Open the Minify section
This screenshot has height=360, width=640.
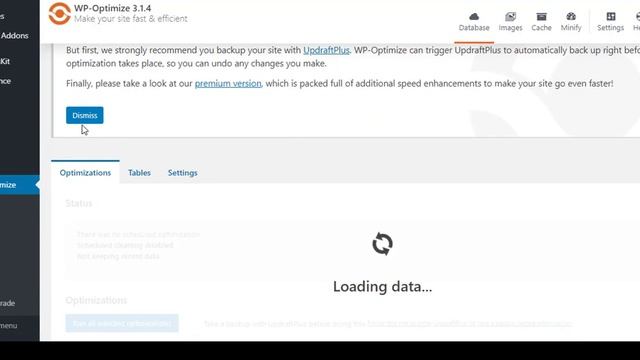click(571, 22)
